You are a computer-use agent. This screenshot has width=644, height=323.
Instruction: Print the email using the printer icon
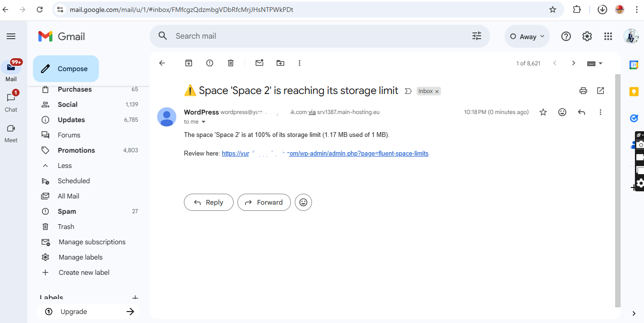(x=583, y=91)
